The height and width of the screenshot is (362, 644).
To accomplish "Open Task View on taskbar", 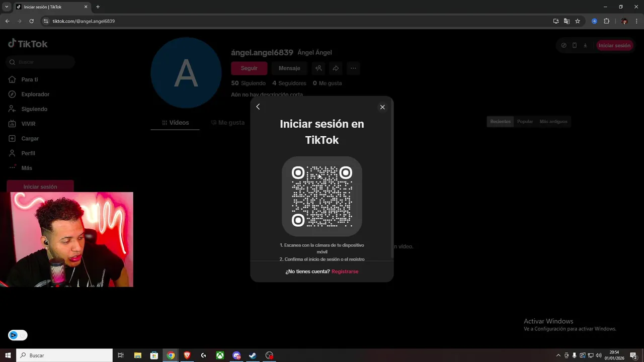I will click(x=121, y=355).
